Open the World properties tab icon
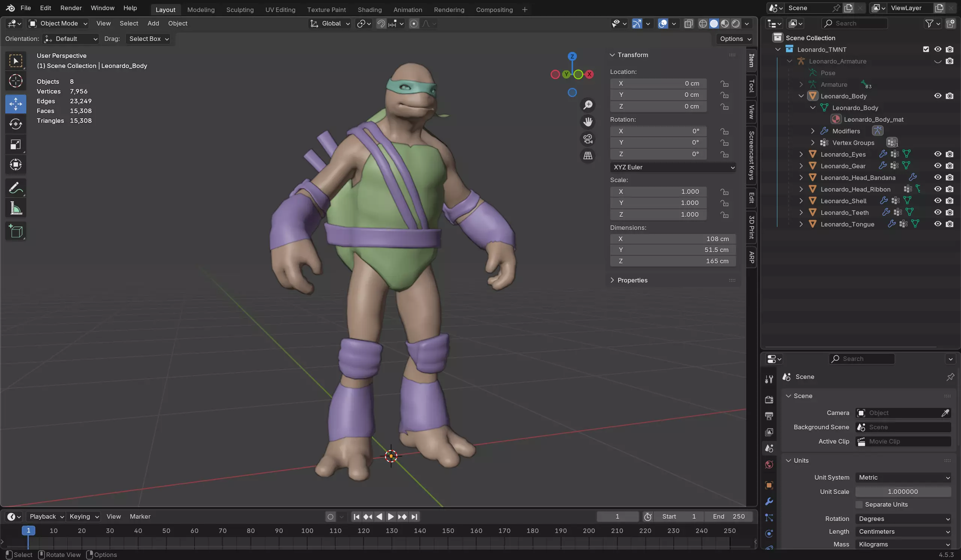The height and width of the screenshot is (560, 961). pos(769,465)
